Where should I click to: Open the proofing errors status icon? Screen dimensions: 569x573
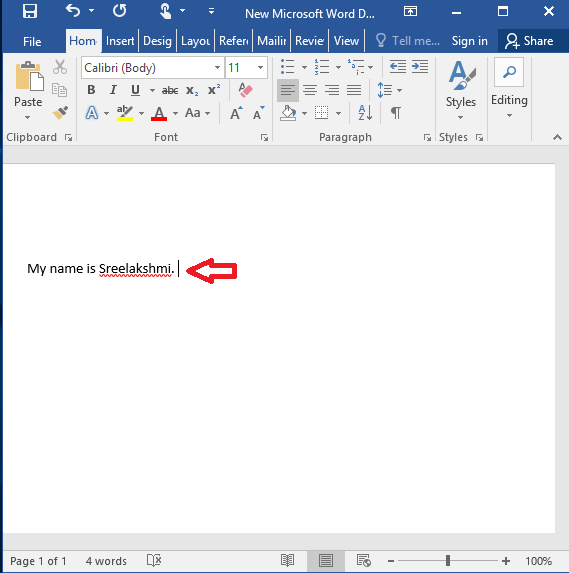pyautogui.click(x=154, y=560)
